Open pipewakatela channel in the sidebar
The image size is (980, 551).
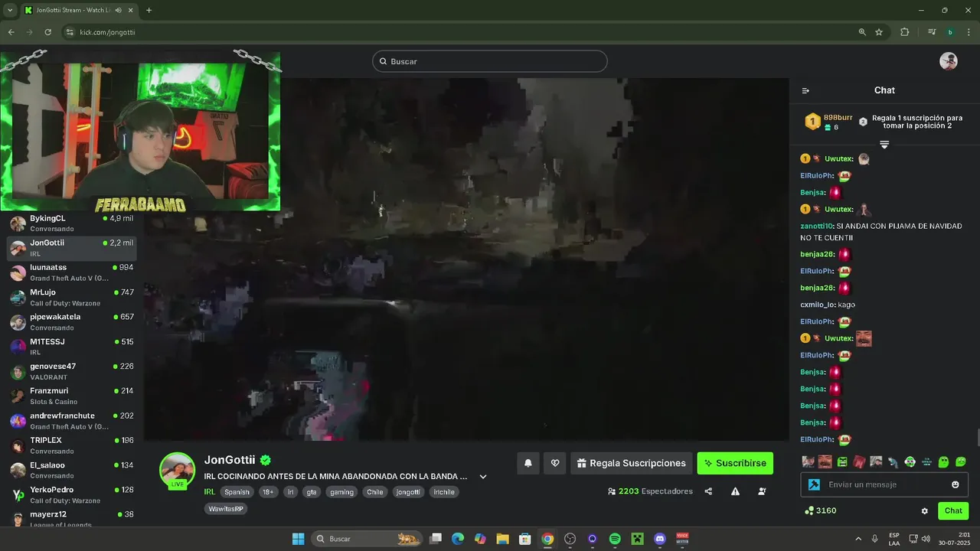[x=72, y=322]
